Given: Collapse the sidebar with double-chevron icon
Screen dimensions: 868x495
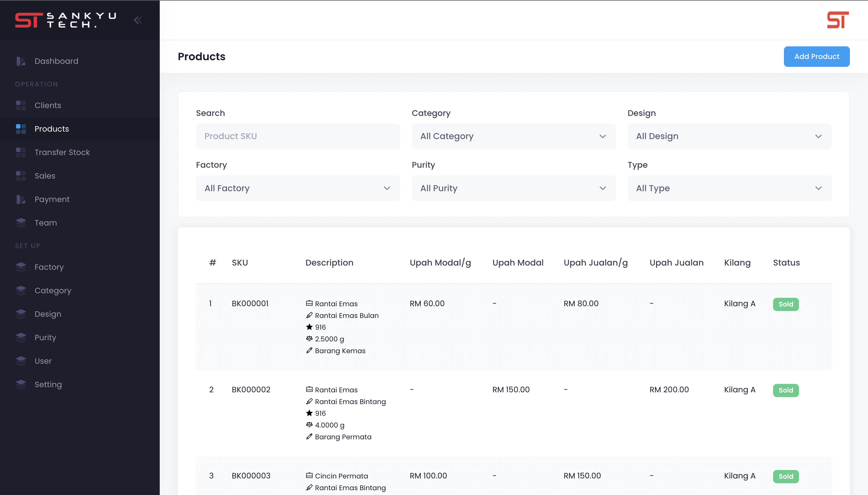Looking at the screenshot, I should 137,20.
